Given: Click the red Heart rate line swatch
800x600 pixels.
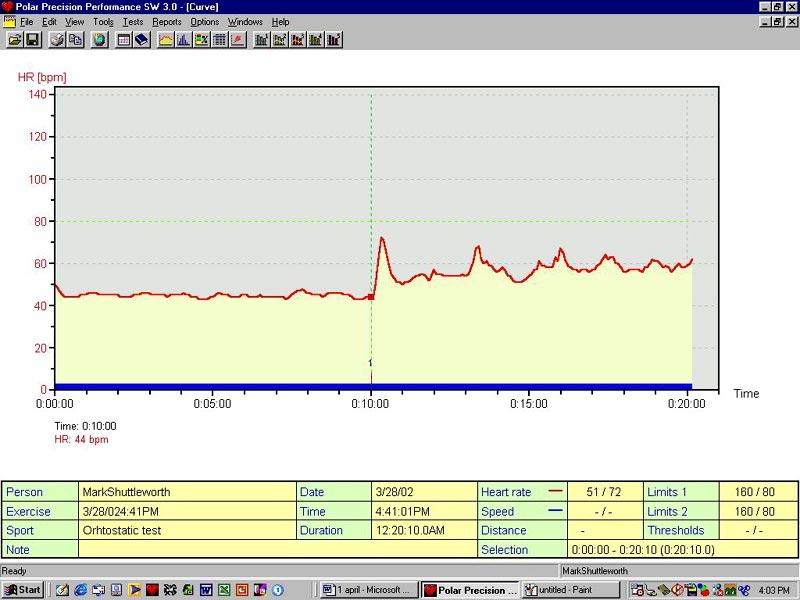Looking at the screenshot, I should point(555,491).
